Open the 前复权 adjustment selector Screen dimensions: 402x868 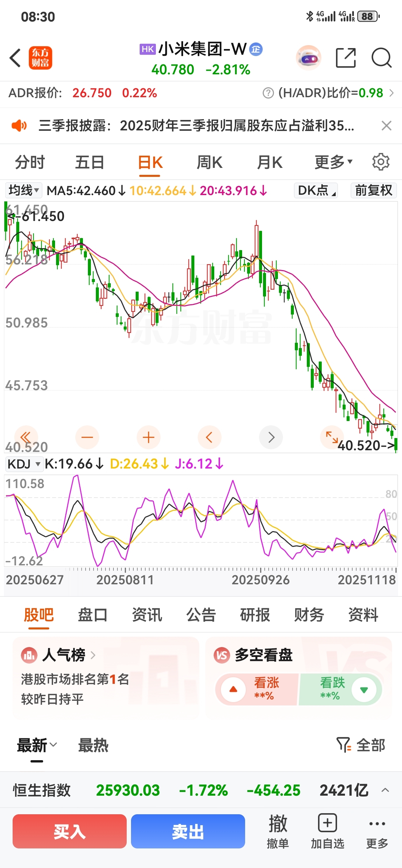coord(374,190)
